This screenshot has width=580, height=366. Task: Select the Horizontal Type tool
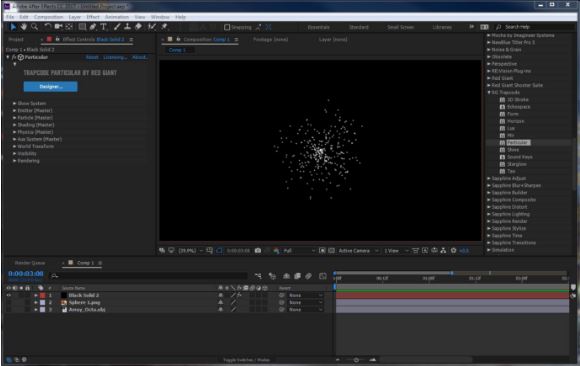point(104,27)
